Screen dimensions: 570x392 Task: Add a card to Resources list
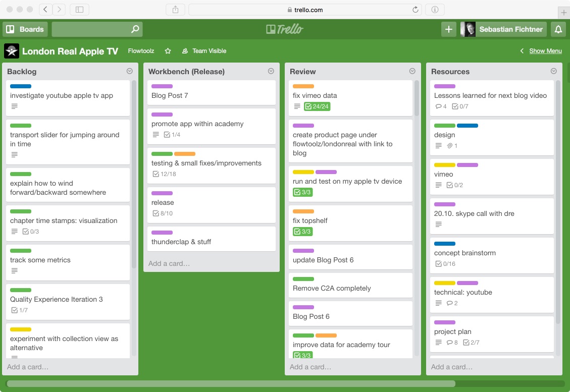(x=452, y=367)
